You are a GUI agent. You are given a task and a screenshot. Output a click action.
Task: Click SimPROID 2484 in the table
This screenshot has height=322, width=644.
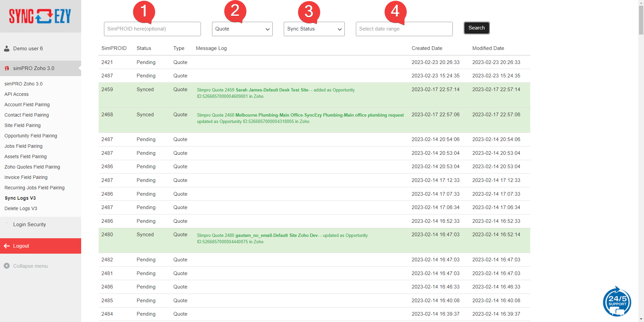pyautogui.click(x=107, y=314)
